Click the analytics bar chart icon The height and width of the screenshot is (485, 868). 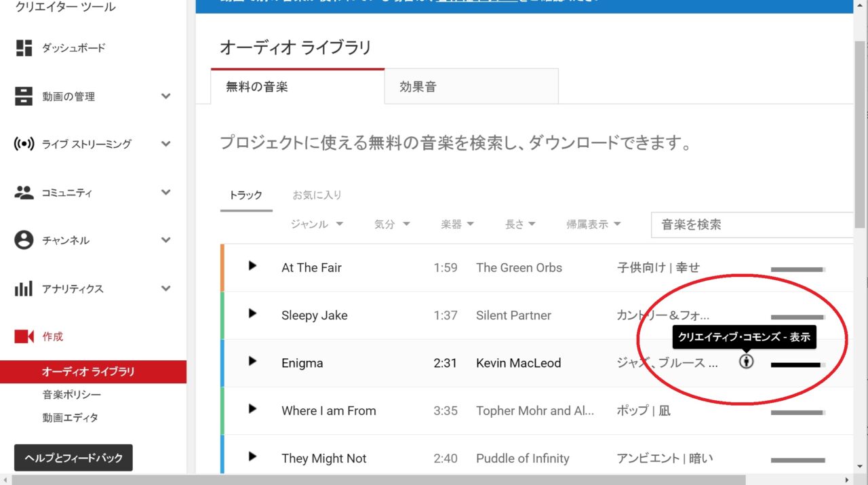click(x=24, y=289)
